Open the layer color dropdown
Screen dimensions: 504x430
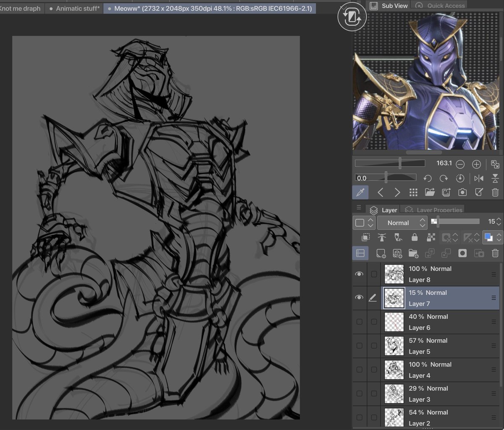pyautogui.click(x=493, y=238)
